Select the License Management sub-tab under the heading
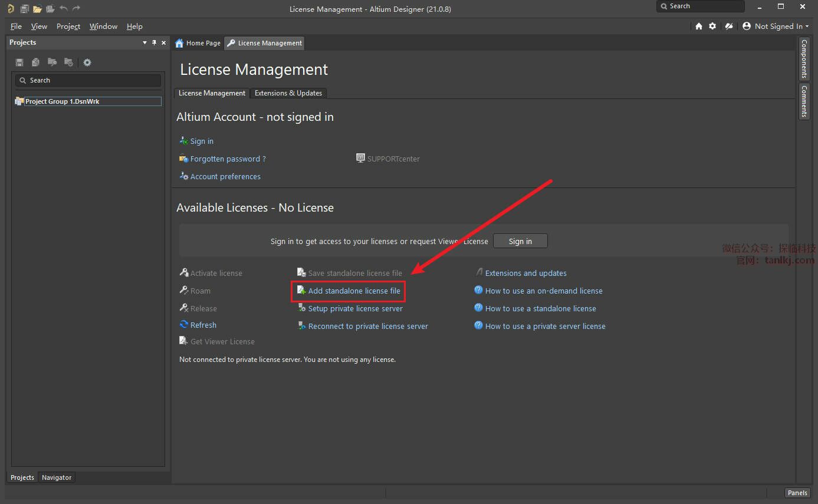The width and height of the screenshot is (818, 504). (212, 93)
